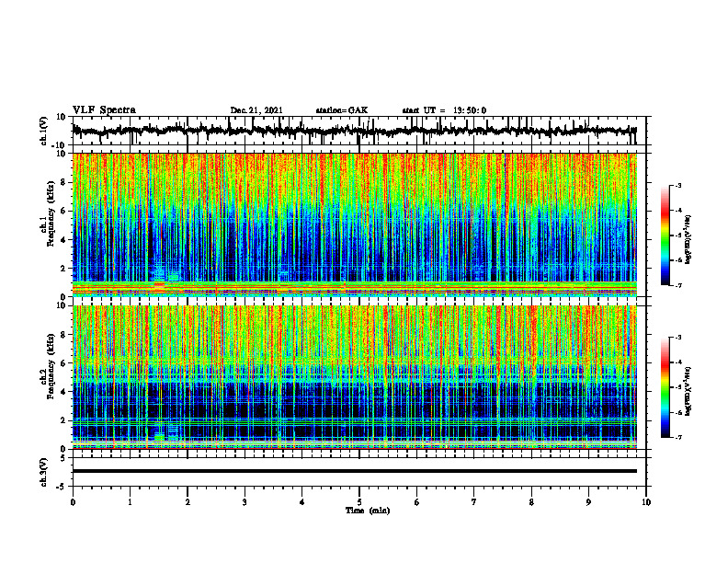The image size is (728, 563).
Task: Click the "ch.2 Frequency (kHz)" axis label
Action: tap(47, 366)
